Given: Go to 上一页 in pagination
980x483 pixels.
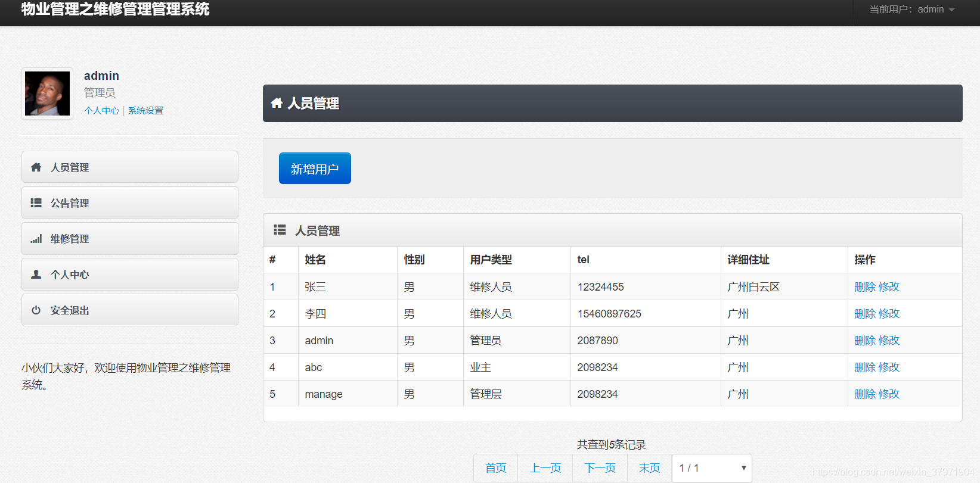Looking at the screenshot, I should [x=545, y=468].
